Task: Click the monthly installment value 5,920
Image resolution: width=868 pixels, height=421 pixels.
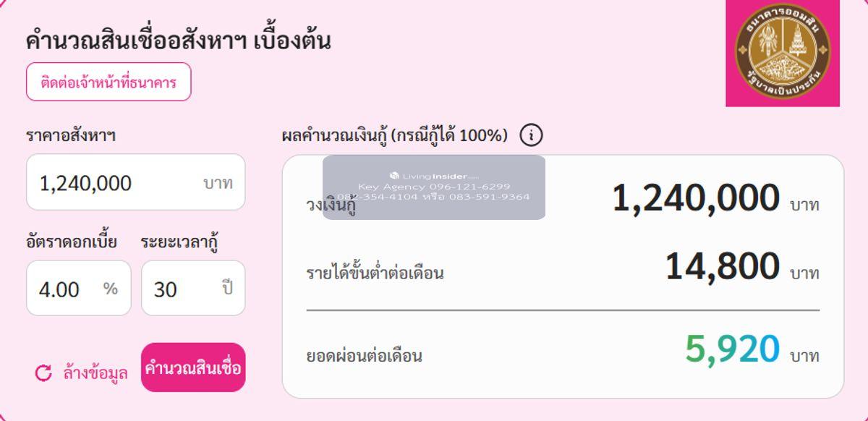Action: point(732,349)
